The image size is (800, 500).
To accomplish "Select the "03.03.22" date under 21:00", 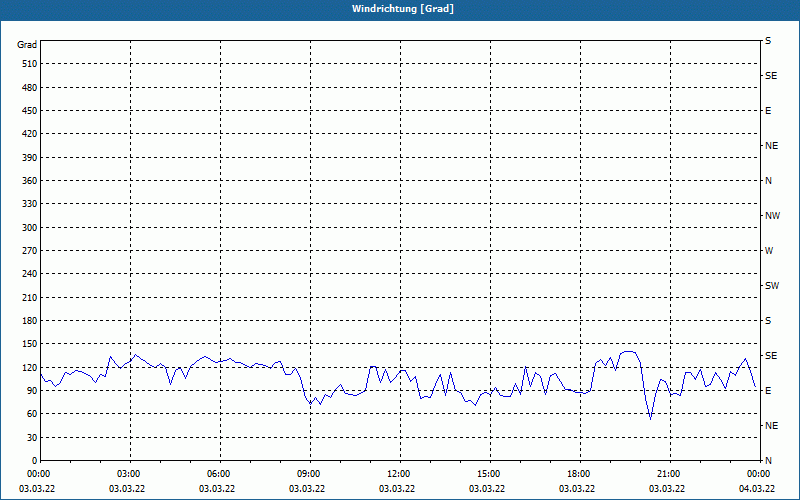I will pos(667,489).
